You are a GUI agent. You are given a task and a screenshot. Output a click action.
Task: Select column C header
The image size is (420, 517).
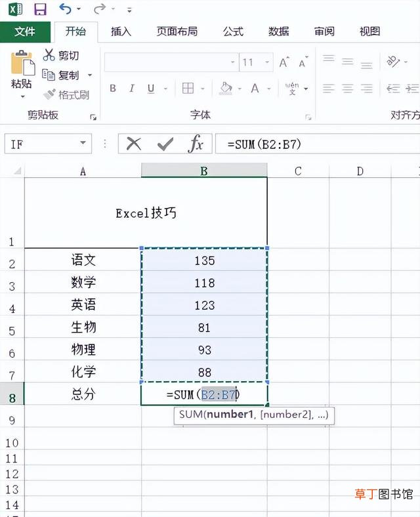[298, 171]
